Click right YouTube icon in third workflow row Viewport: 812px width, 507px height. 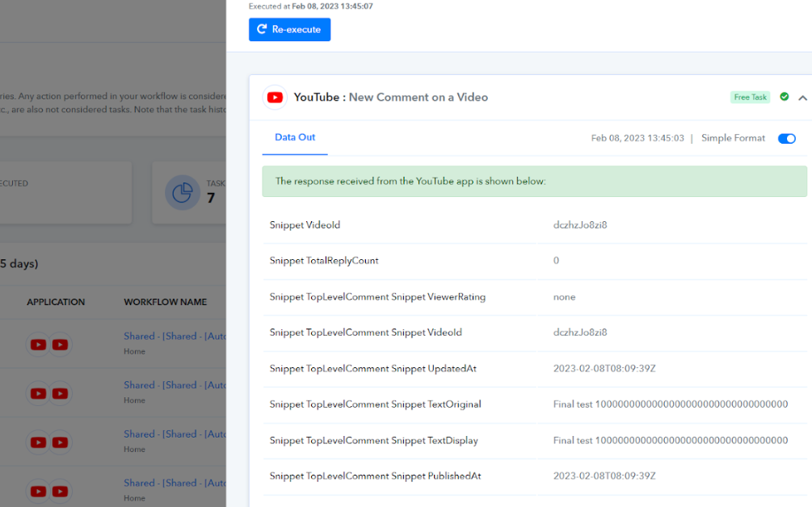coord(60,442)
